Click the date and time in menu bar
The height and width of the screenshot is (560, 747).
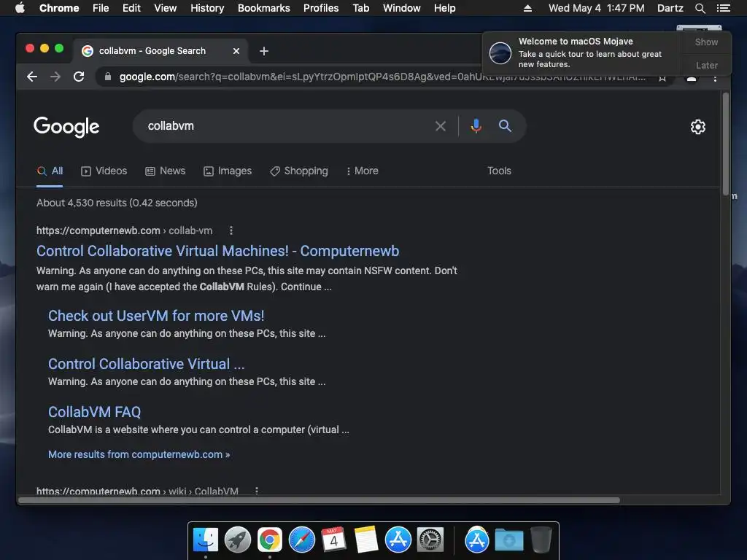597,8
